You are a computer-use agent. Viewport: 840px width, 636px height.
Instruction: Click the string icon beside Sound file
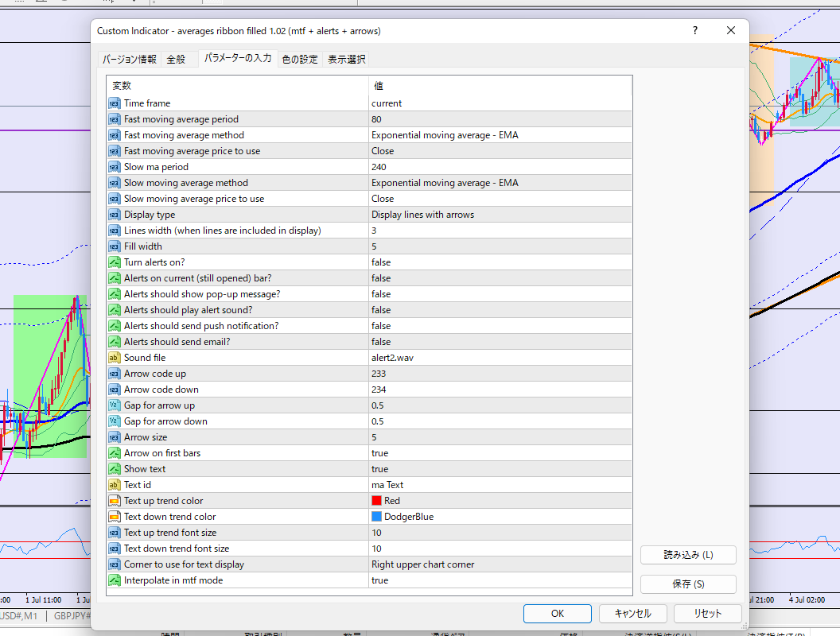[114, 358]
